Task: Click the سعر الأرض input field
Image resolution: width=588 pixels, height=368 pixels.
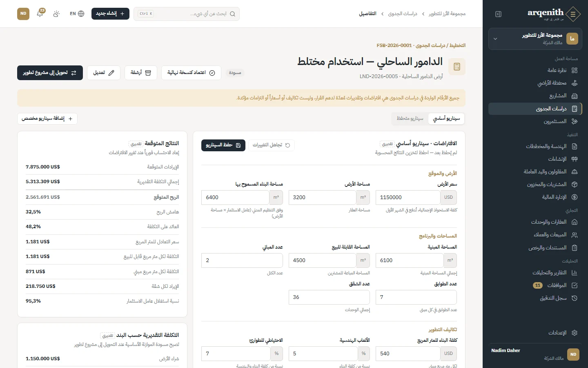Action: tap(408, 197)
